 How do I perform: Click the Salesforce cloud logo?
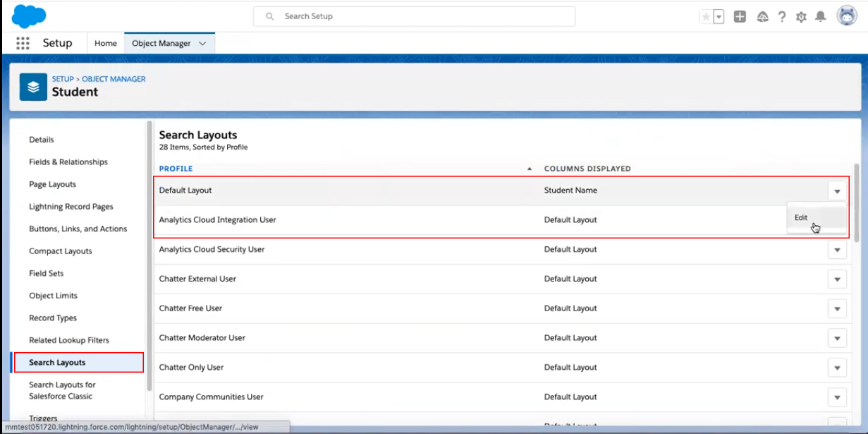[29, 16]
